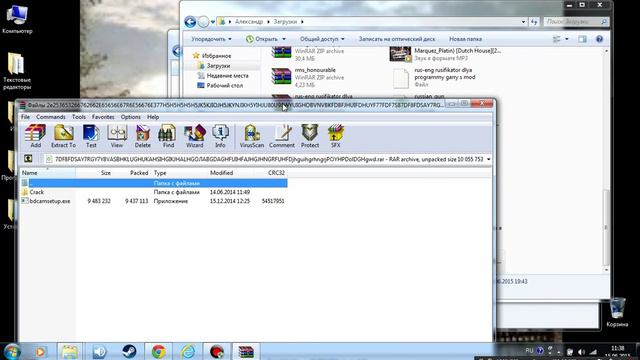The image size is (640, 360).
Task: Sort by the Type column header
Action: [x=180, y=173]
